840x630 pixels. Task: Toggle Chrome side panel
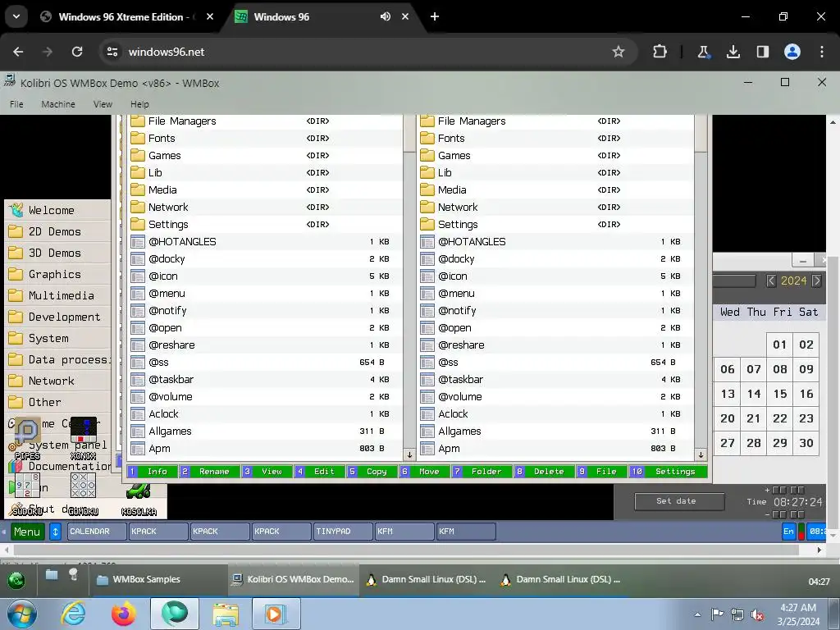coord(762,52)
